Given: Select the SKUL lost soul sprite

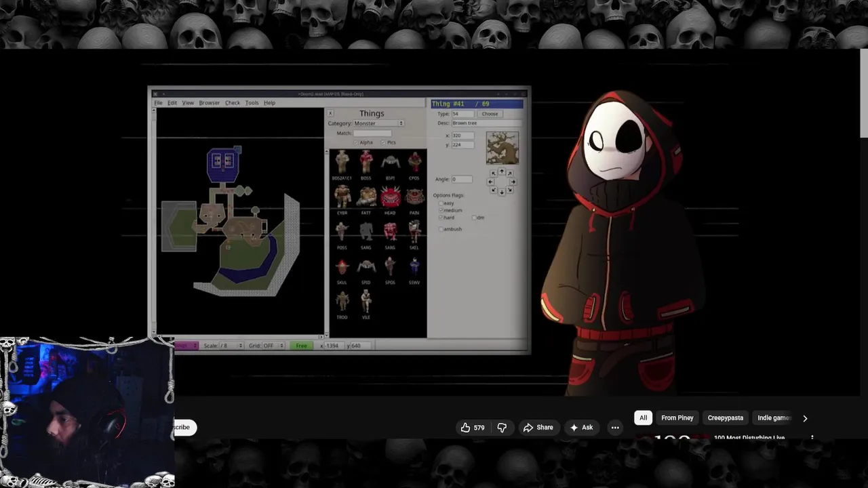Looking at the screenshot, I should tap(342, 266).
